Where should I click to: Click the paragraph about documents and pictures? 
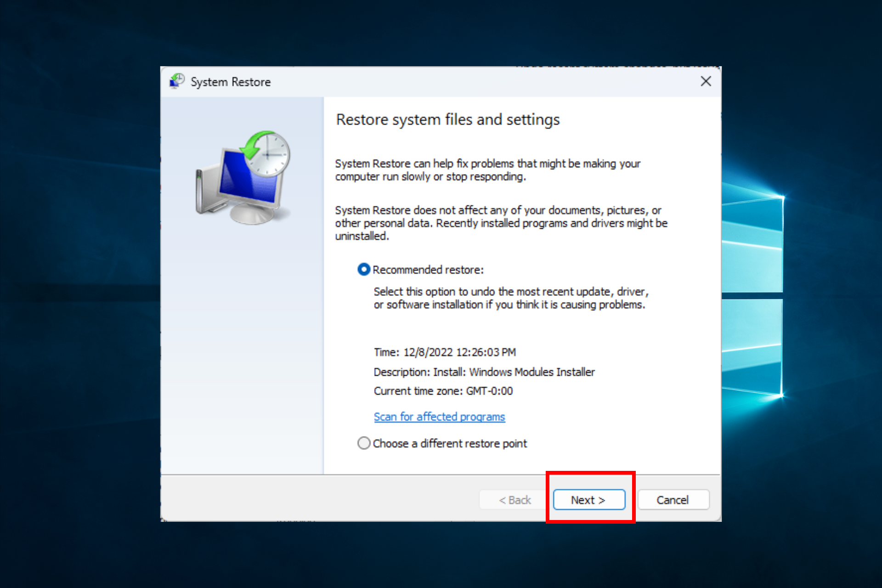(501, 223)
